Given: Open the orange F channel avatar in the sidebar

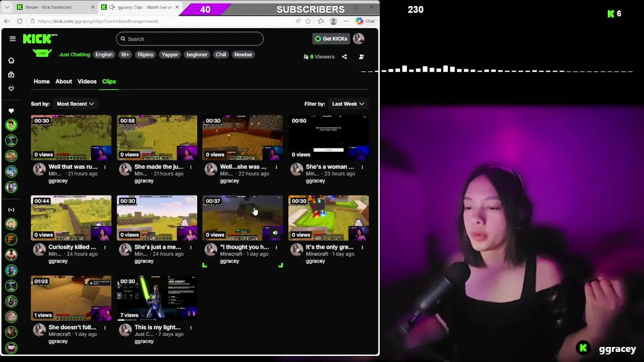Looking at the screenshot, I should 11,239.
